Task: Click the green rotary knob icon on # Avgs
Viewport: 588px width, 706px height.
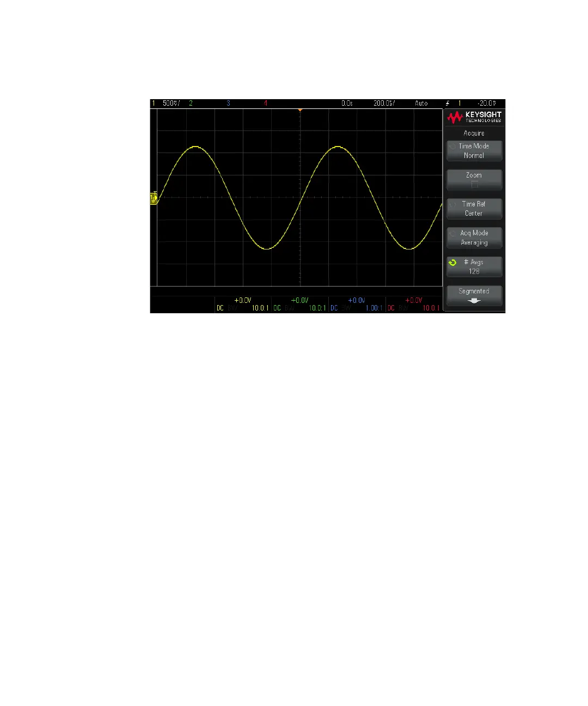Action: click(452, 263)
